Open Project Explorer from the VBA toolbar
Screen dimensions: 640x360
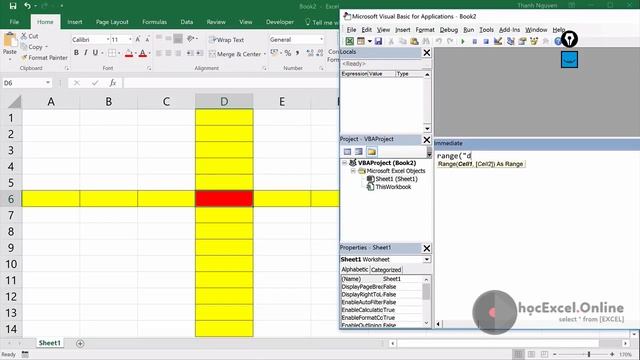[510, 41]
